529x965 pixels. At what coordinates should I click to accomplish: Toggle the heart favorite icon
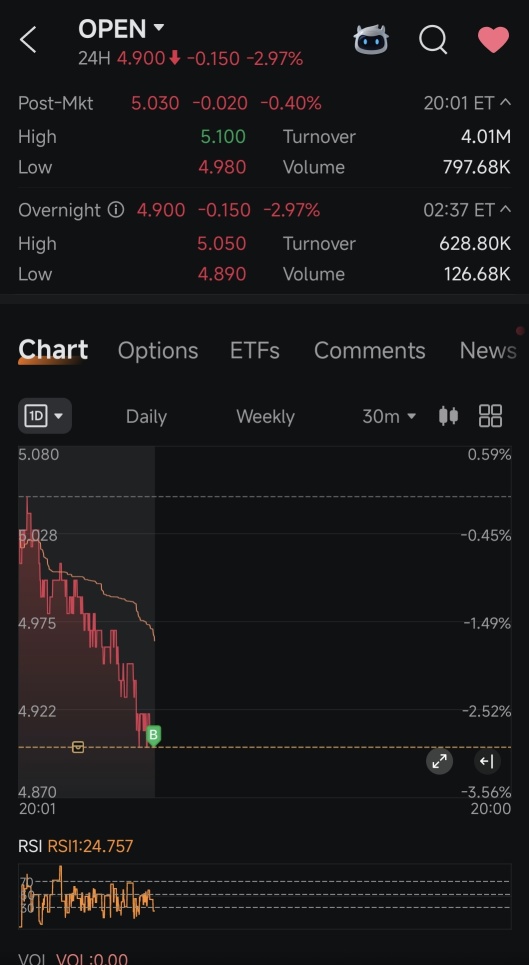(493, 40)
